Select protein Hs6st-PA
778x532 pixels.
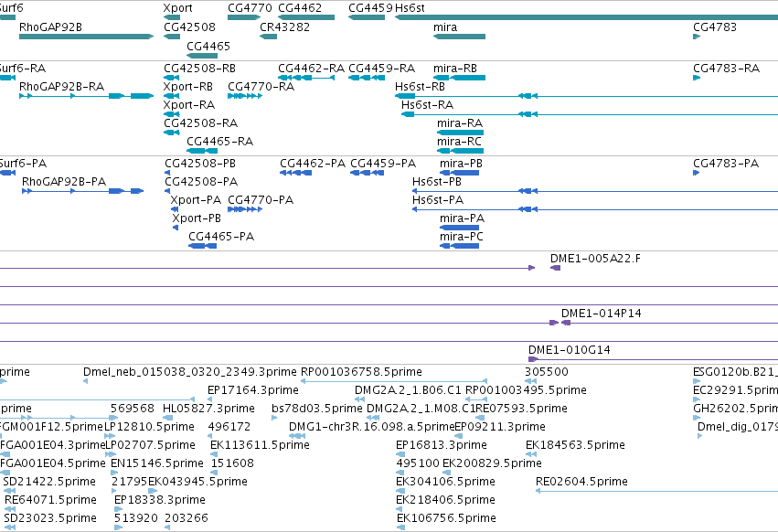coord(595,209)
